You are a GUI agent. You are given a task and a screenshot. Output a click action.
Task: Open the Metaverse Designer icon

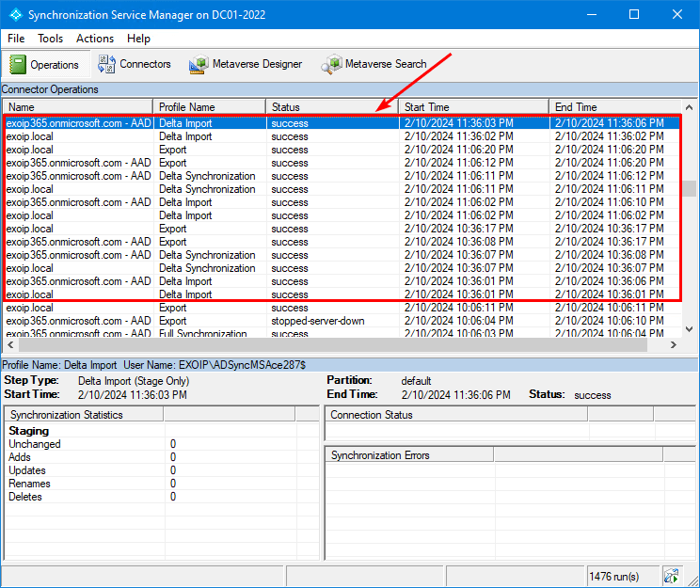199,64
